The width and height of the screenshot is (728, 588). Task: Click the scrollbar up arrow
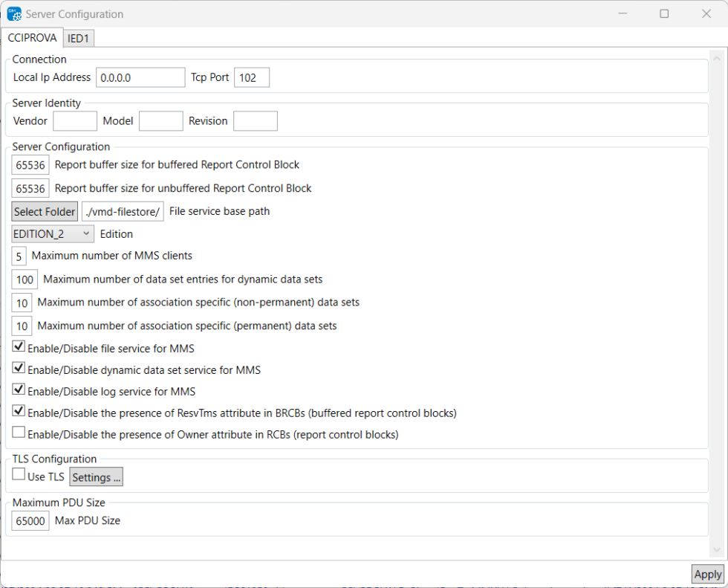pyautogui.click(x=716, y=56)
